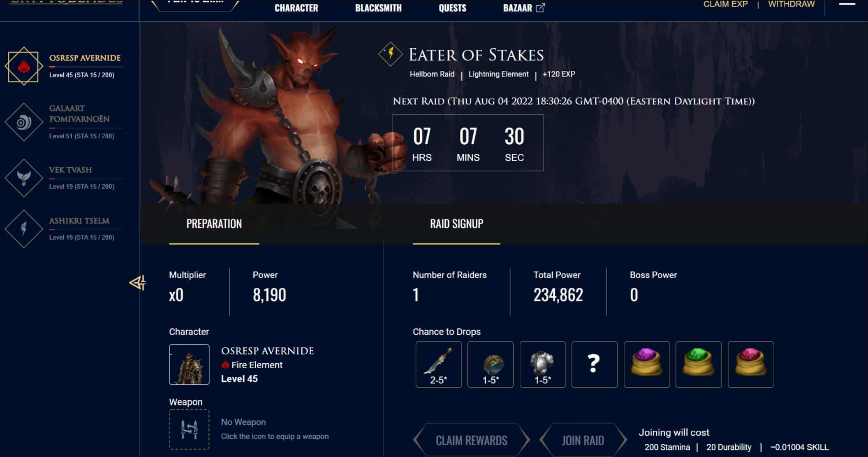Click the purple dust pouch drop

[647, 365]
